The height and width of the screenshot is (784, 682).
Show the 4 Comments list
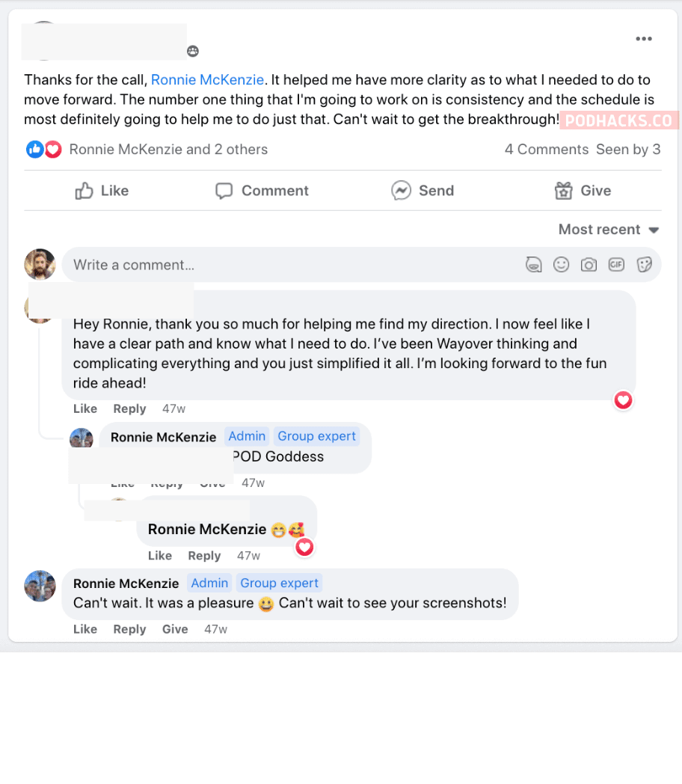(546, 150)
